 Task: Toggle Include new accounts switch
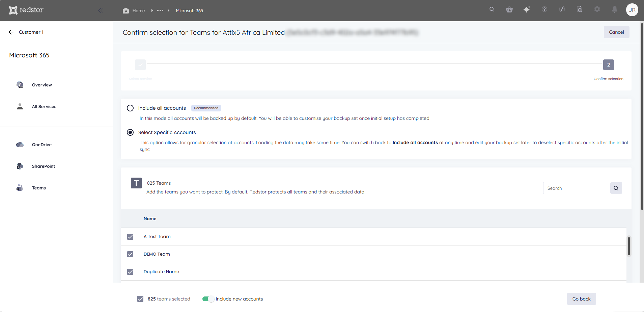[x=208, y=299]
